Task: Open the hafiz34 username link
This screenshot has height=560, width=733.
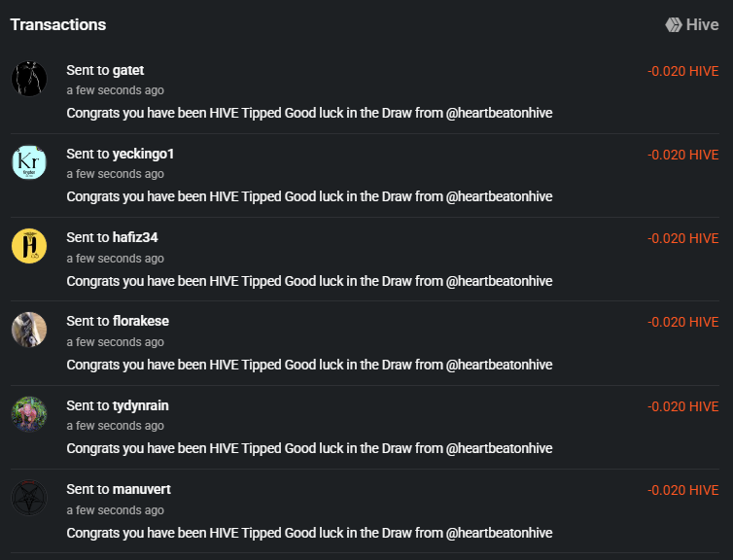Action: coord(135,237)
